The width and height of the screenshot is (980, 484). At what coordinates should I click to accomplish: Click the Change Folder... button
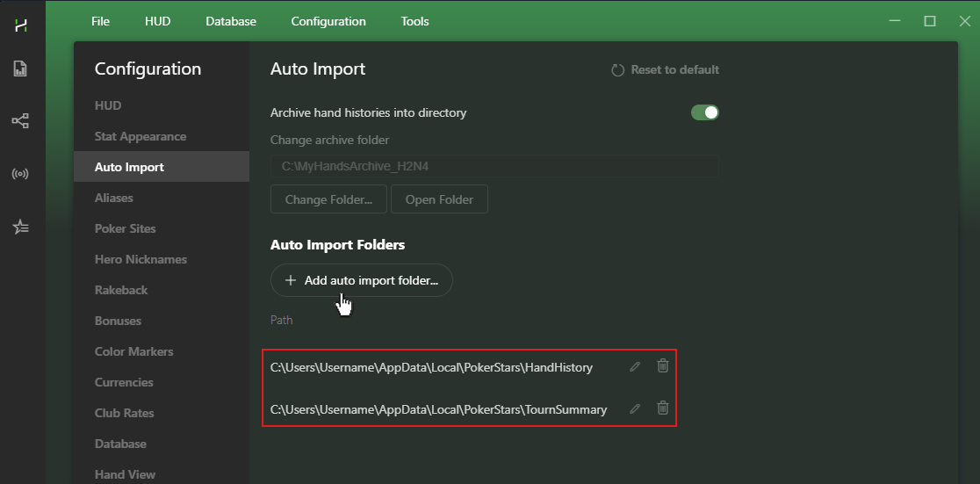[x=328, y=199]
